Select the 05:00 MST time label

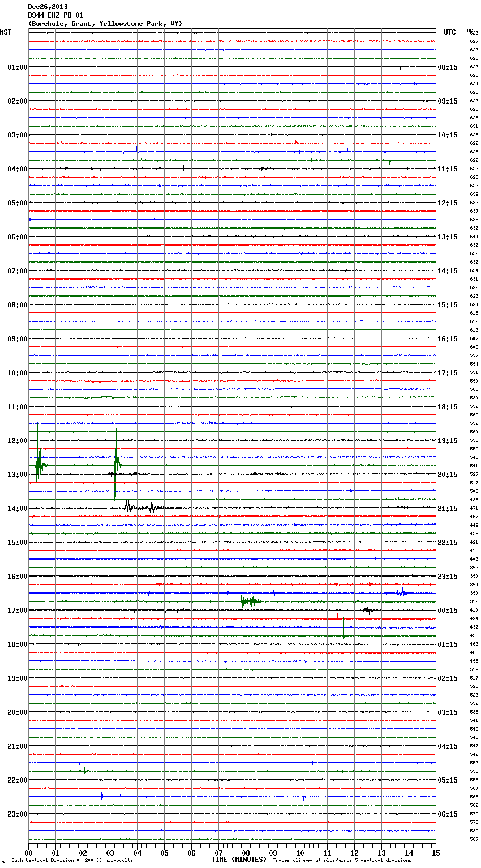click(x=18, y=203)
